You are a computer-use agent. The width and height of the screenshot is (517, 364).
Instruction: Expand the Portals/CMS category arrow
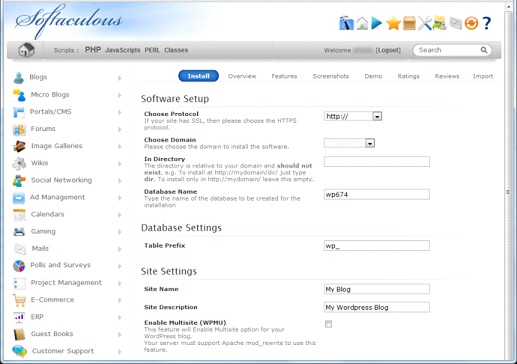point(119,112)
